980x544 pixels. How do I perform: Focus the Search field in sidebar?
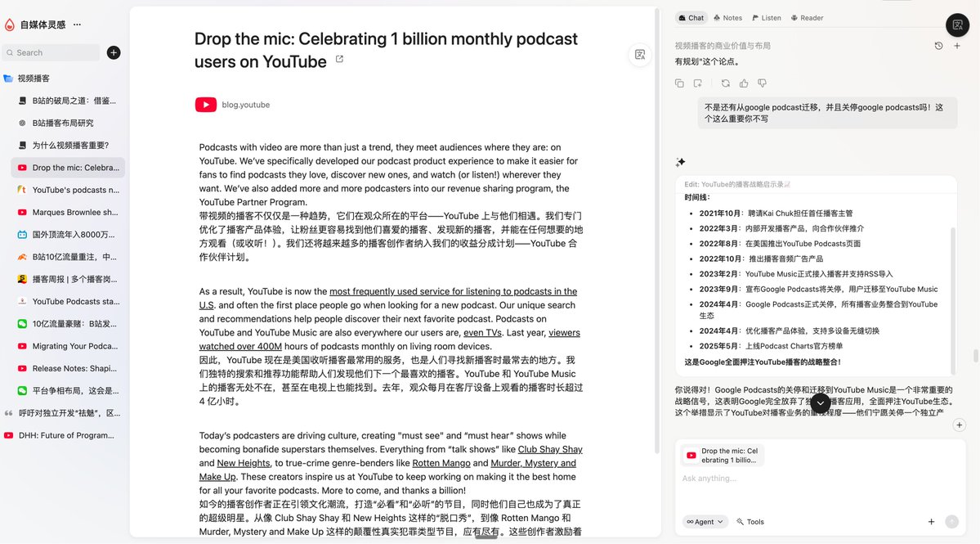(x=51, y=52)
